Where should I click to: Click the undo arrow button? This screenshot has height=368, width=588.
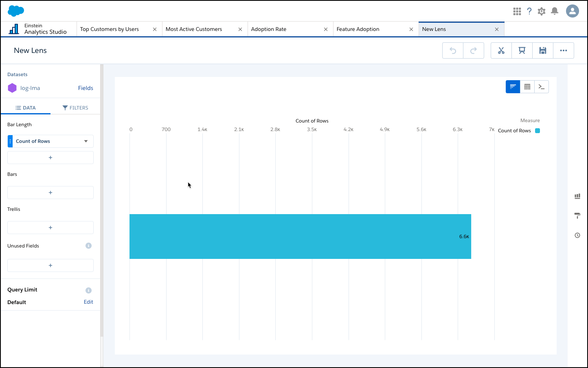tap(453, 50)
